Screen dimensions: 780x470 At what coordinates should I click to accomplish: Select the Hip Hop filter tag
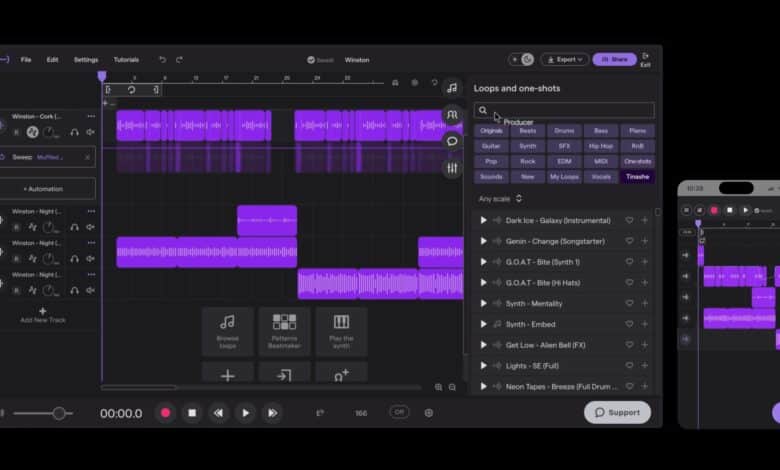click(601, 146)
